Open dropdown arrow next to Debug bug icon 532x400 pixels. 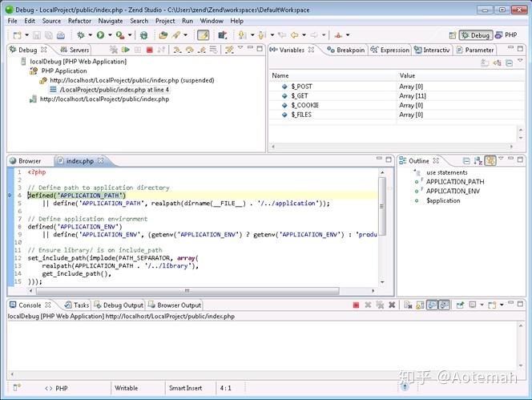[91, 35]
